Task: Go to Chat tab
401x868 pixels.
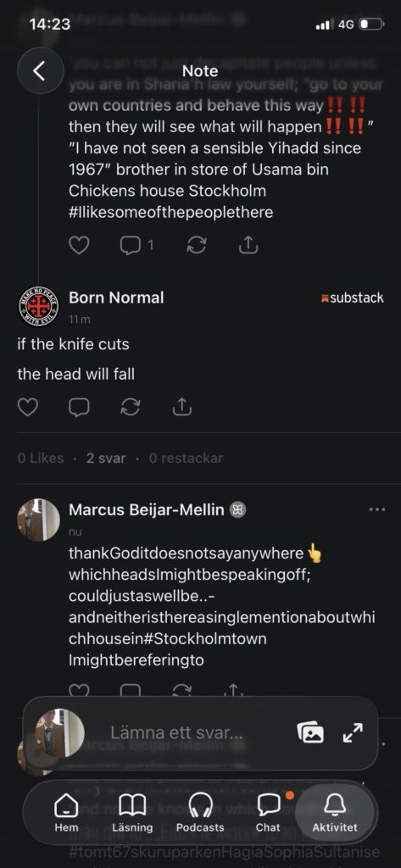Action: [x=268, y=813]
